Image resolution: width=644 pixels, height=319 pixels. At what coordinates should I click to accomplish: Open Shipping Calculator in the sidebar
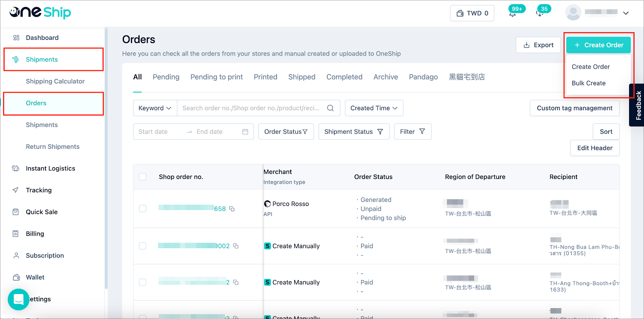pyautogui.click(x=55, y=81)
